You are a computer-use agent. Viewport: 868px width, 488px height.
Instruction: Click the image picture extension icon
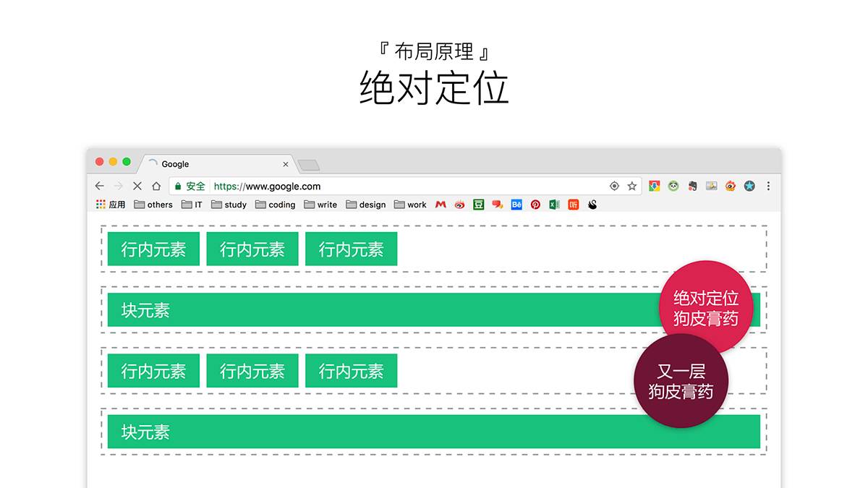pos(712,186)
